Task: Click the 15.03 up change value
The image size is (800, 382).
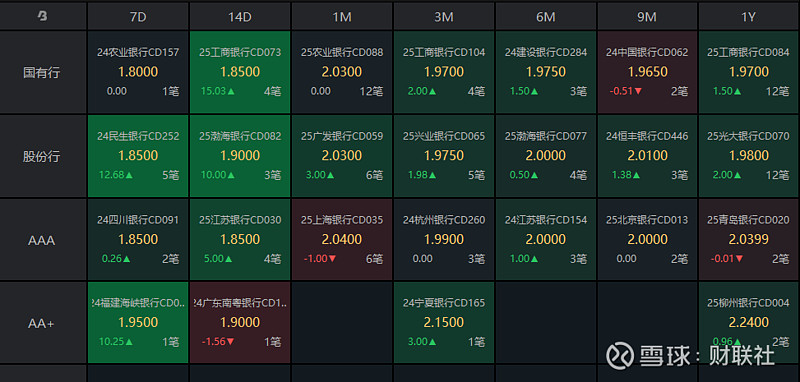Action: (x=217, y=91)
